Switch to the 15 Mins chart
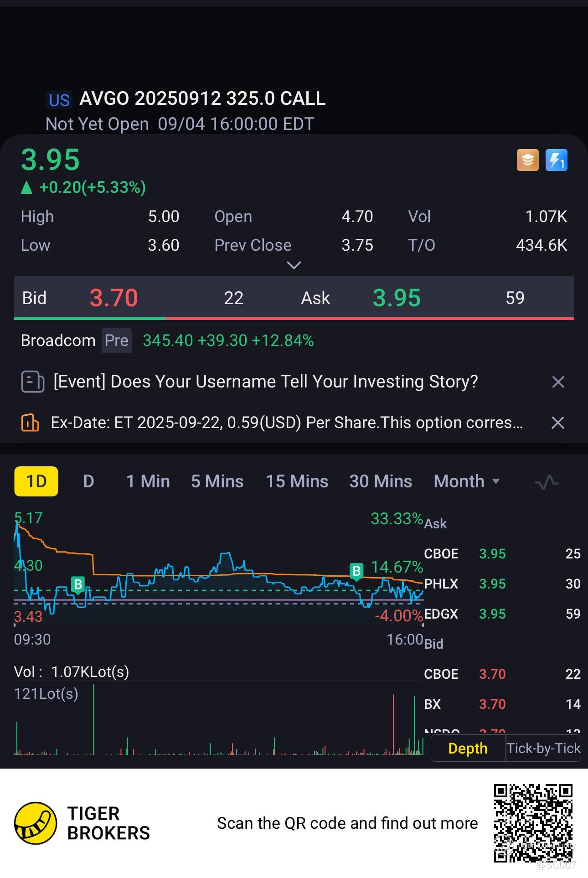The width and height of the screenshot is (588, 878). 297,481
